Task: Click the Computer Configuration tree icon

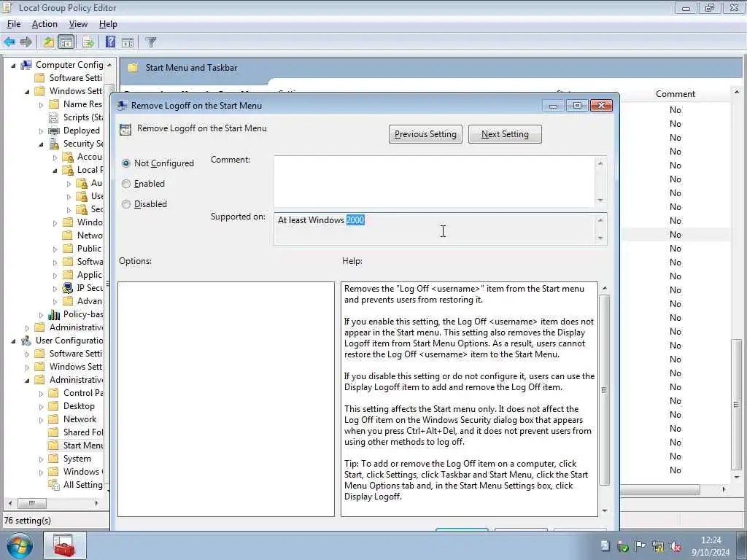Action: click(x=26, y=65)
